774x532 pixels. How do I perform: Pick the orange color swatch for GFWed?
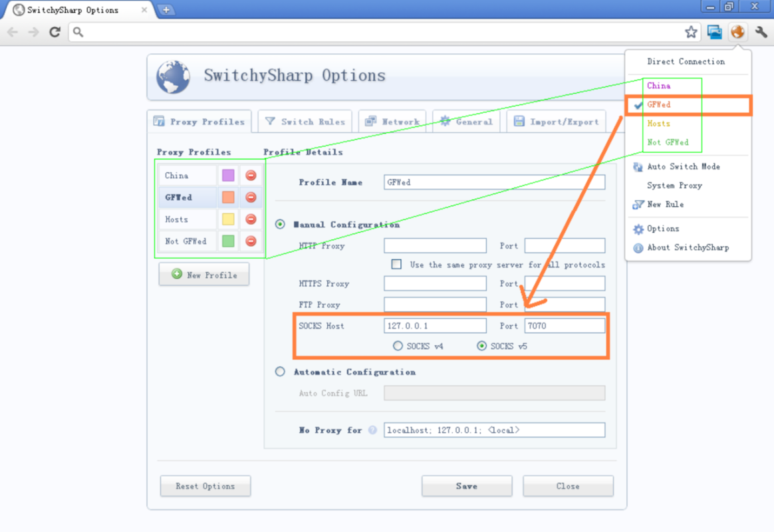(x=228, y=198)
